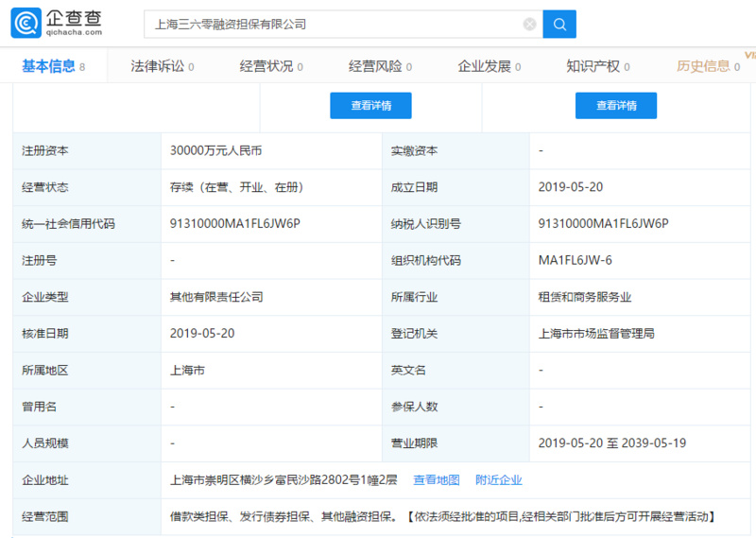Screen dimensions: 756x538
Task: Click the right 查看详情 button
Action: pyautogui.click(x=616, y=106)
